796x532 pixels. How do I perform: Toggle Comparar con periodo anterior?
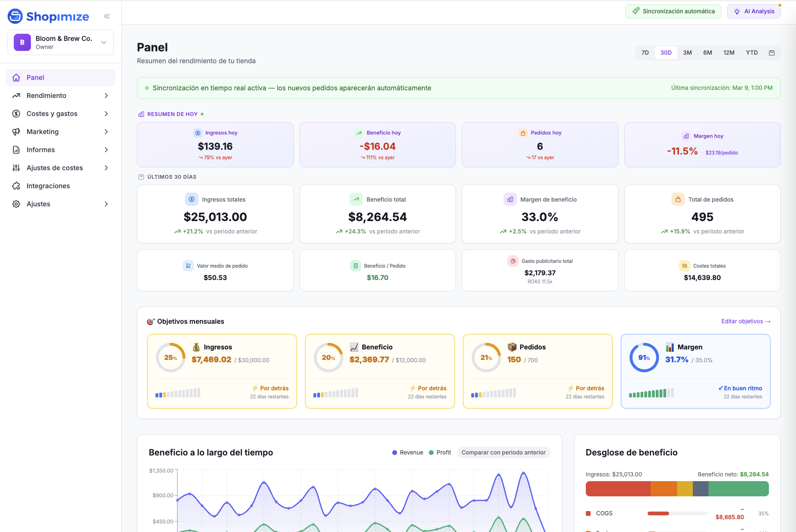point(504,453)
